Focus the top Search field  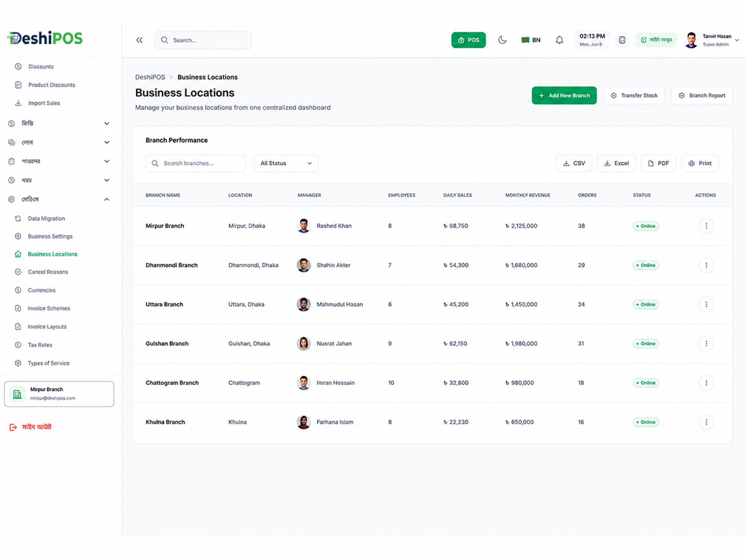point(203,40)
